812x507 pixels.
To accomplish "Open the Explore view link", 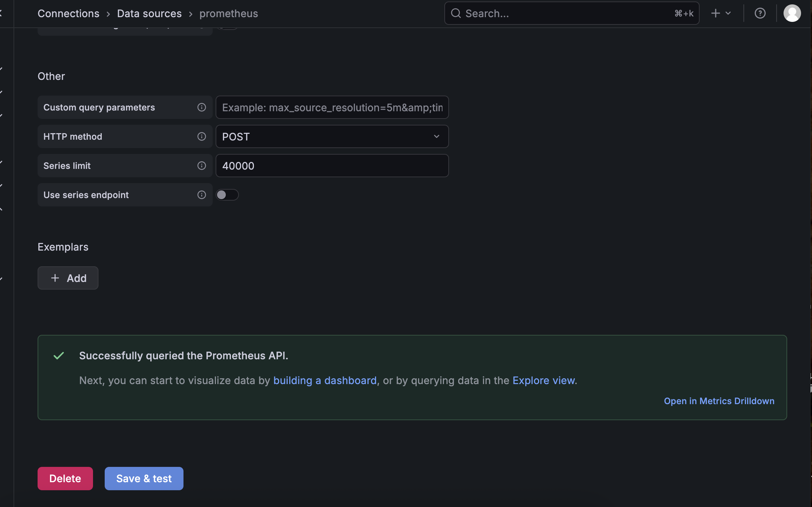I will 544,380.
